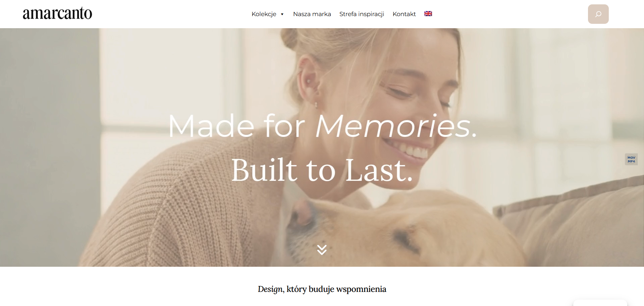
Task: Click the white popup card at bottom right
Action: pyautogui.click(x=600, y=303)
